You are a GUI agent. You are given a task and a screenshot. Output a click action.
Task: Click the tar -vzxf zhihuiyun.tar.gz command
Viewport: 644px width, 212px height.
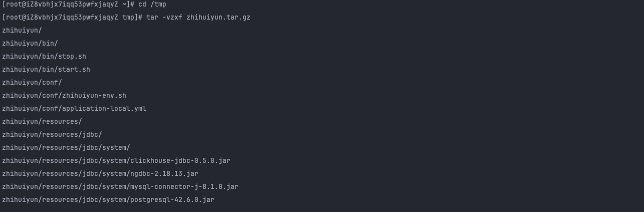pyautogui.click(x=198, y=18)
